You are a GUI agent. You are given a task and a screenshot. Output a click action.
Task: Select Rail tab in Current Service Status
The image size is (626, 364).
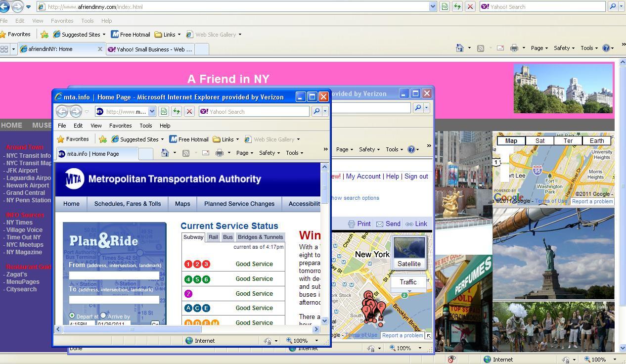(x=213, y=237)
